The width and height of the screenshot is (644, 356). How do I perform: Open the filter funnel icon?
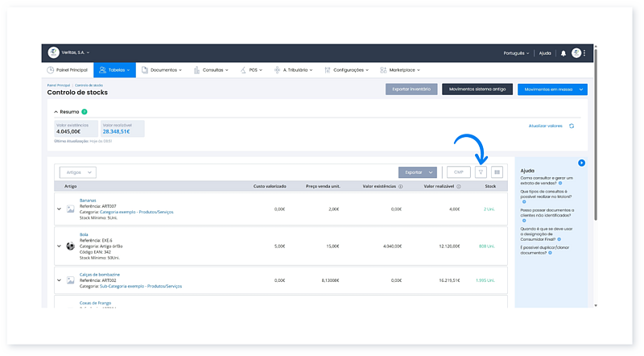(481, 172)
